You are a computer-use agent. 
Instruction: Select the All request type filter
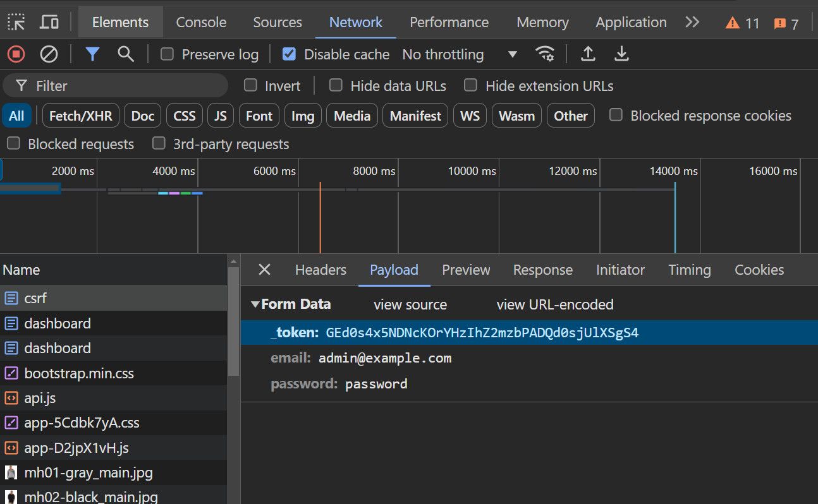(16, 116)
